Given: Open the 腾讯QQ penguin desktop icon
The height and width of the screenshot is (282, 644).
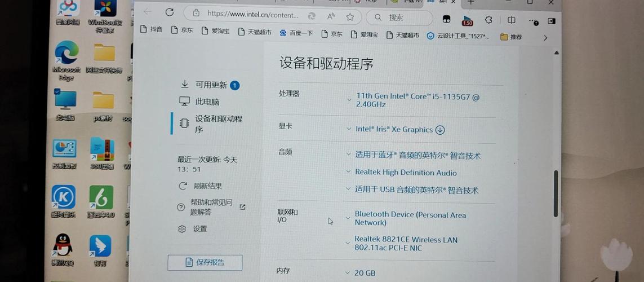Looking at the screenshot, I should tap(63, 249).
